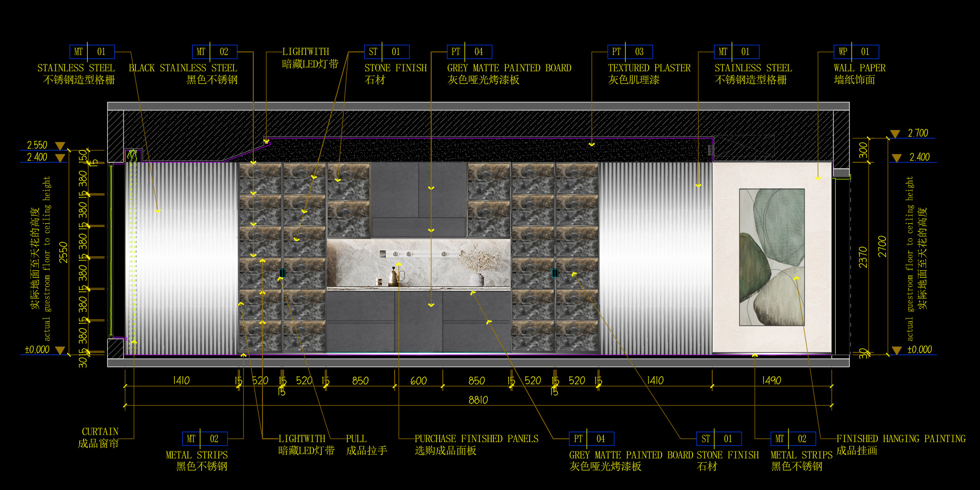The height and width of the screenshot is (490, 980).
Task: Click the green leaf hanging painting
Action: pyautogui.click(x=771, y=257)
